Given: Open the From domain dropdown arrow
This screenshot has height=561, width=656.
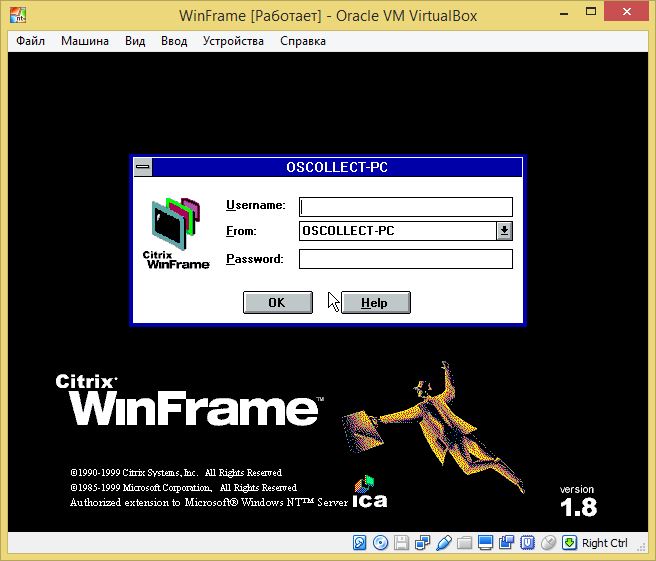Looking at the screenshot, I should pos(504,231).
